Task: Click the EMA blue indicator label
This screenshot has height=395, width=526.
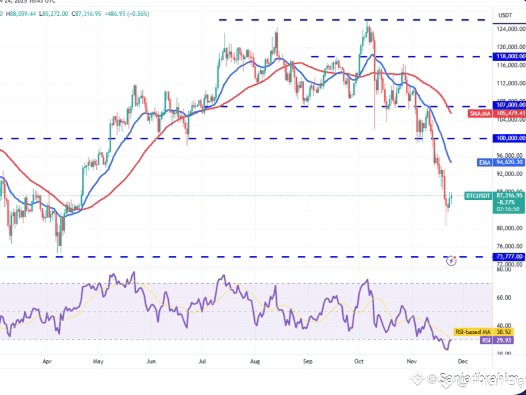Action: (x=485, y=163)
